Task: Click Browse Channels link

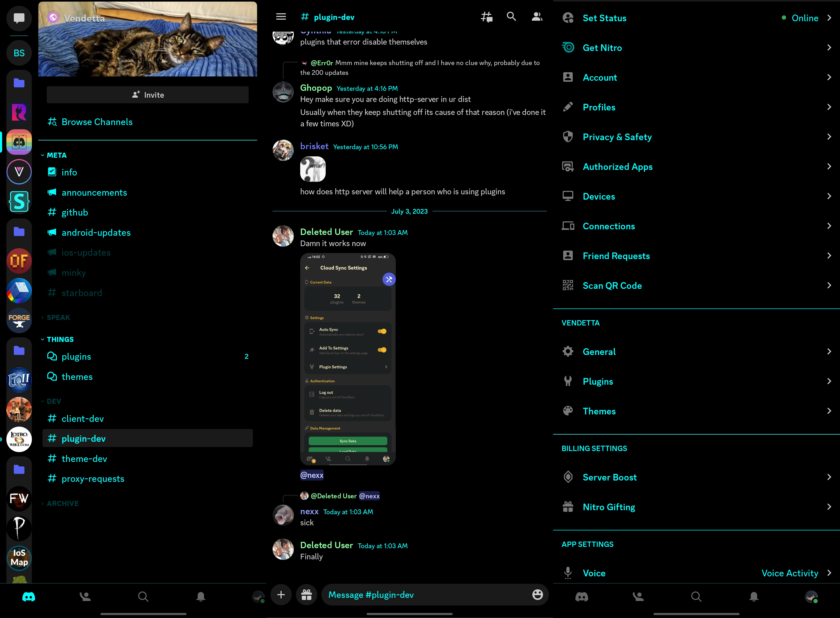Action: click(x=97, y=122)
